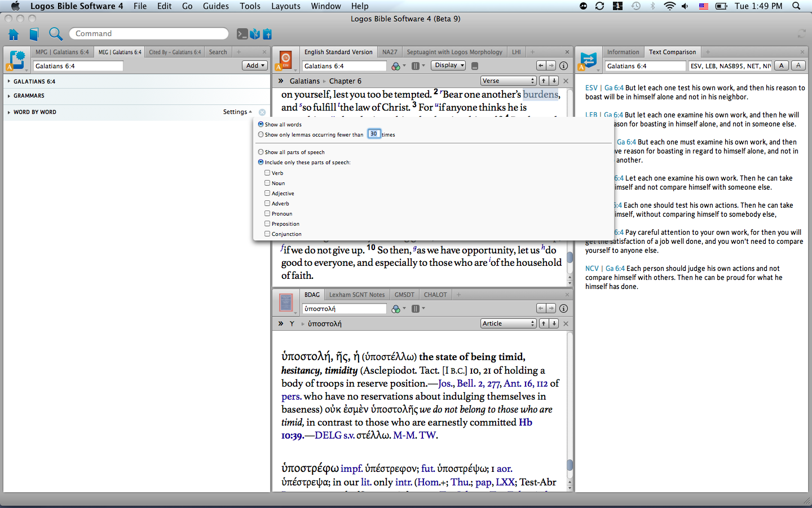Jump to next verse in ESV
This screenshot has height=508, width=812.
[x=554, y=81]
